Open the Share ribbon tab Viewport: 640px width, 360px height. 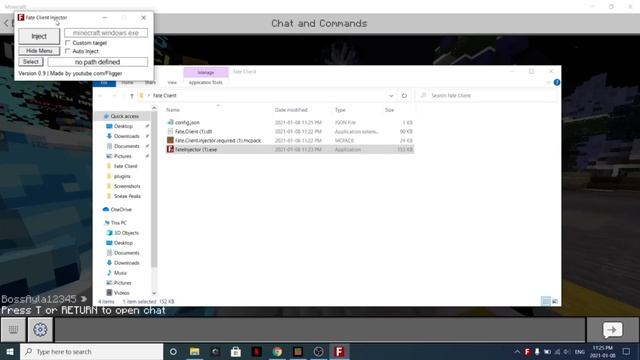point(150,82)
